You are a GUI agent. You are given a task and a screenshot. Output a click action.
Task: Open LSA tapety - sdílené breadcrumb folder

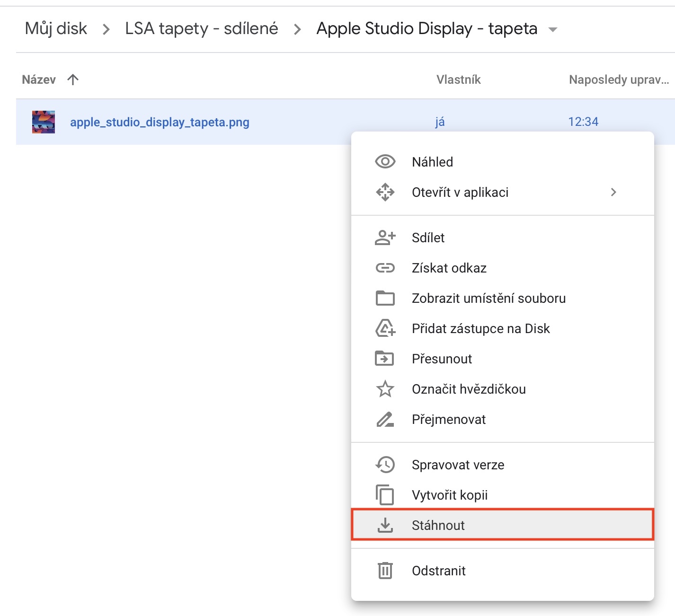coord(201,28)
